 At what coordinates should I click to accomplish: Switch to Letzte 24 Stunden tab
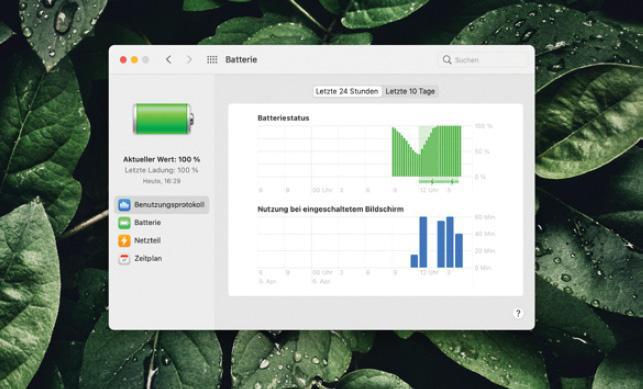(347, 91)
